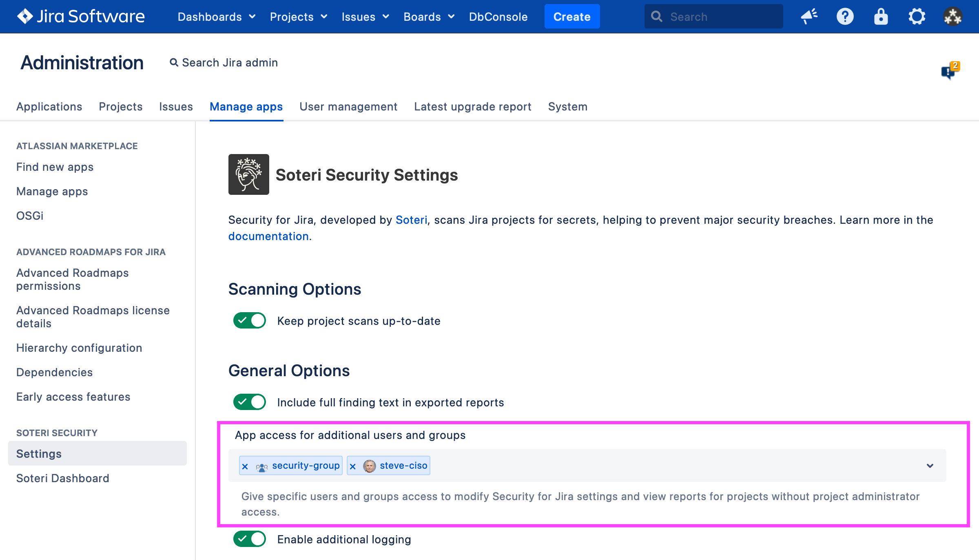
Task: Open the documentation link
Action: (x=268, y=236)
